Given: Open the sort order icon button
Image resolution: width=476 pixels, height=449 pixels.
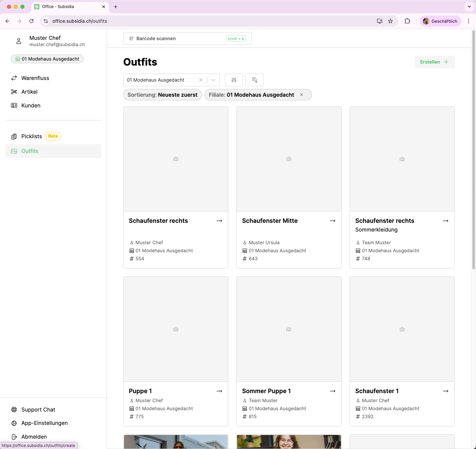Looking at the screenshot, I should (x=255, y=80).
